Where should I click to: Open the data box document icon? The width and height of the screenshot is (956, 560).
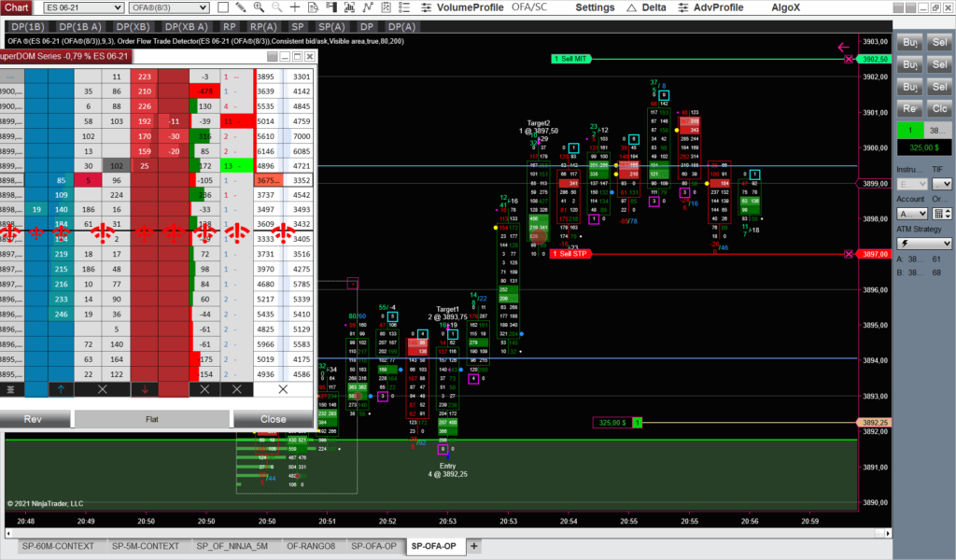[x=314, y=7]
